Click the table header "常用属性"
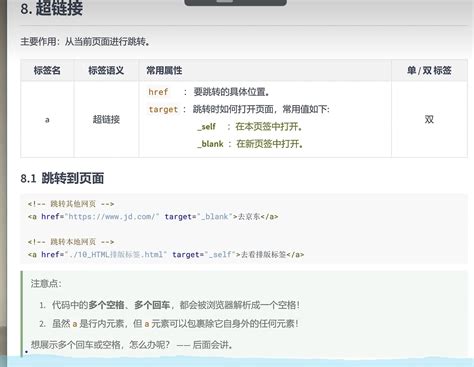474x367 pixels. point(164,70)
